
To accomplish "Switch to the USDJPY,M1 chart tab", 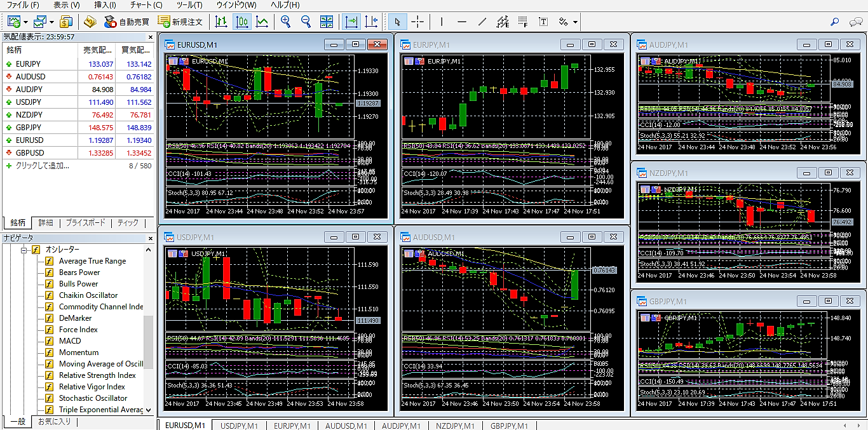I will coord(239,426).
